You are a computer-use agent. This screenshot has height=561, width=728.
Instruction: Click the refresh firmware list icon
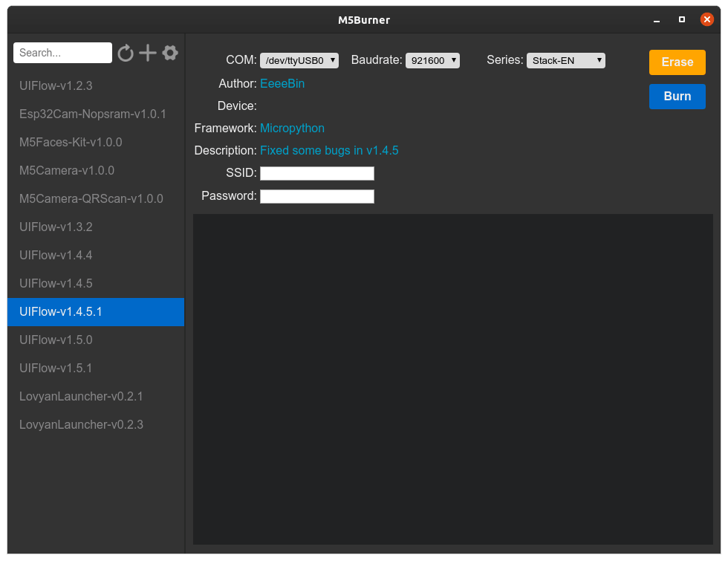[126, 53]
